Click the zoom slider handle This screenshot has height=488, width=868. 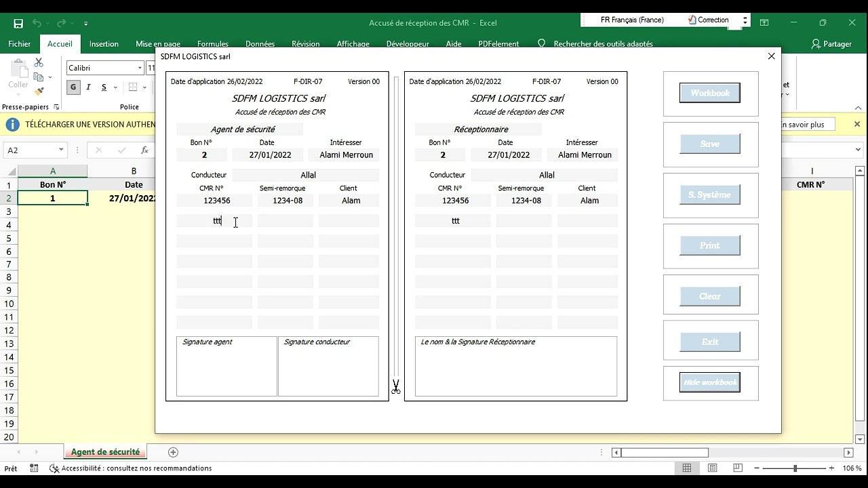pos(795,468)
